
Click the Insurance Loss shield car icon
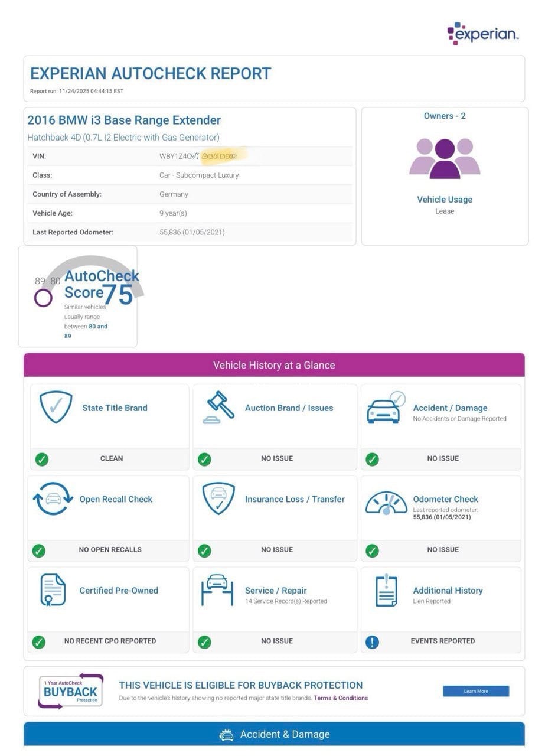(218, 498)
